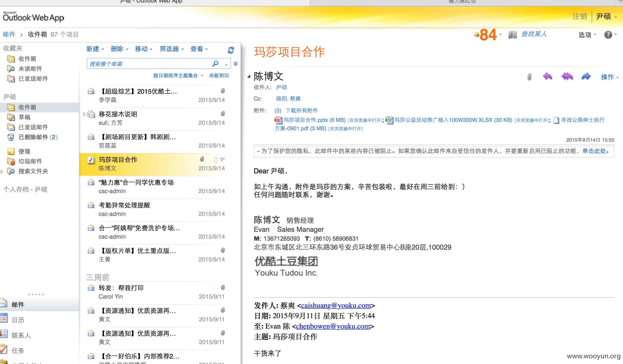Click the 邮件 breadcrumb link
This screenshot has width=623, height=364.
pos(9,34)
